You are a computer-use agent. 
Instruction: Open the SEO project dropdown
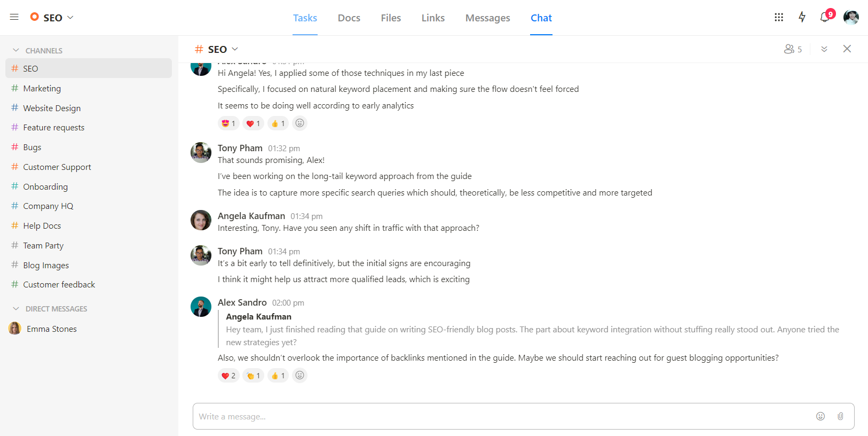pyautogui.click(x=52, y=18)
